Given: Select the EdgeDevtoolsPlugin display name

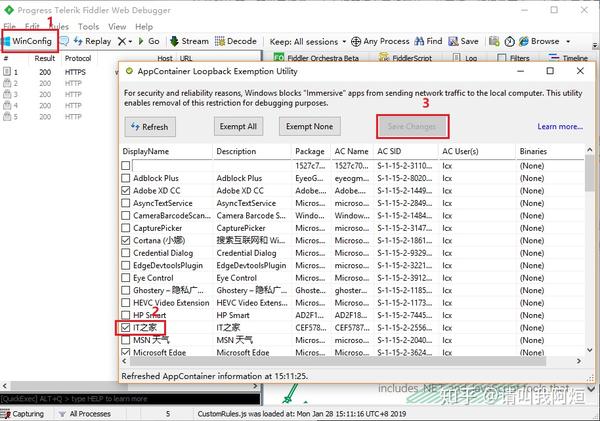Looking at the screenshot, I should tap(168, 265).
